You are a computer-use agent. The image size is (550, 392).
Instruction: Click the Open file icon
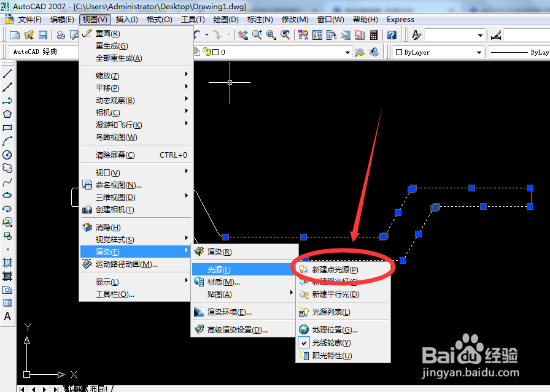[x=29, y=35]
